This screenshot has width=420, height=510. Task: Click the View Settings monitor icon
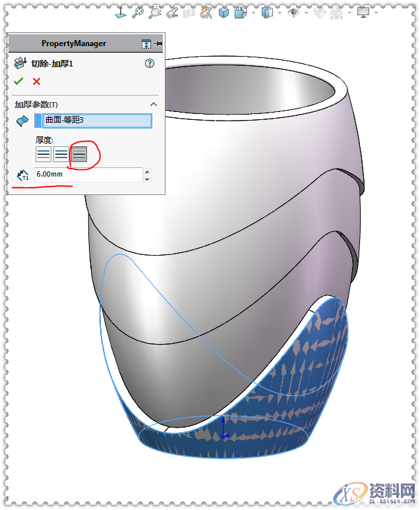[363, 13]
